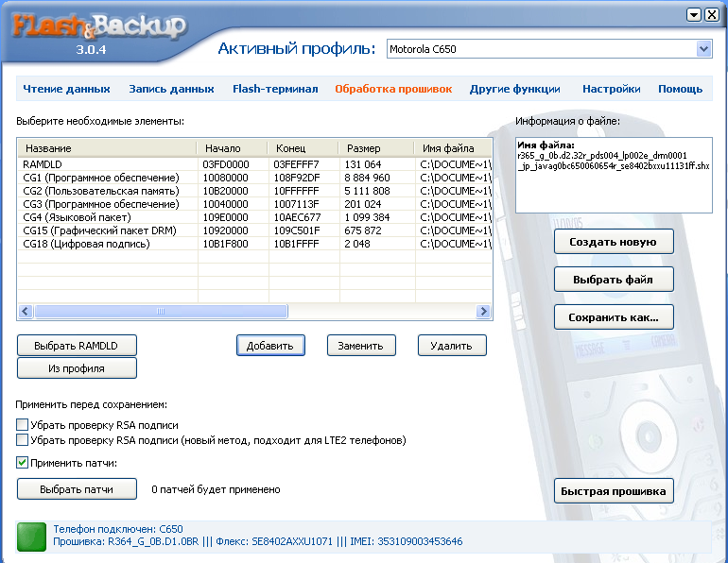
Task: Close the Flash&Backup window
Action: [712, 15]
